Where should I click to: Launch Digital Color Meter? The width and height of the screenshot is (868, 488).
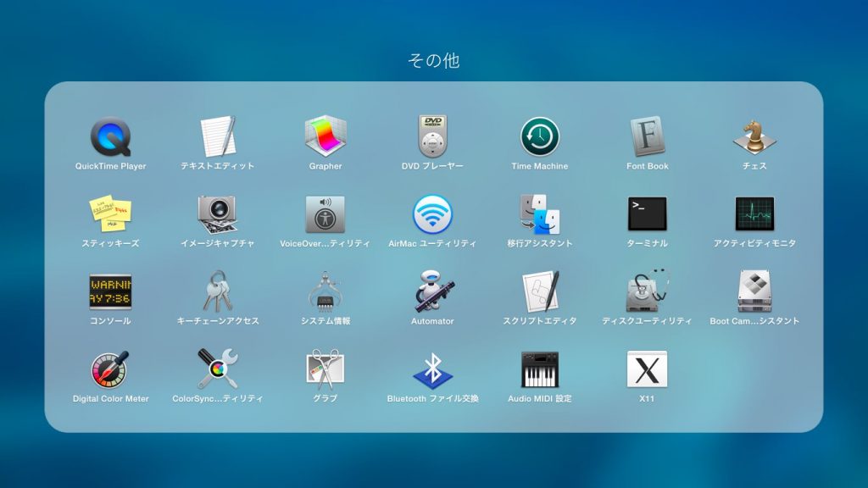(111, 369)
